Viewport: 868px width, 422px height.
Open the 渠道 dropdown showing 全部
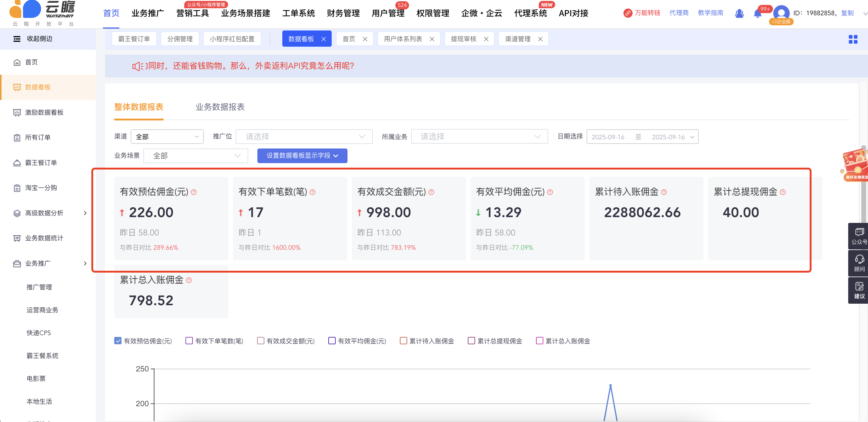[167, 137]
